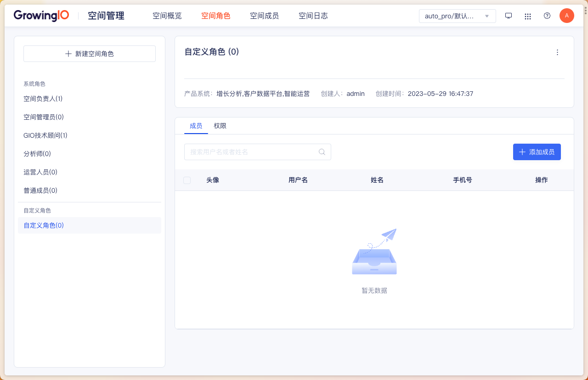Screen dimensions: 588x380
Task: Go to 空间概览 in top navigation
Action: pos(167,16)
